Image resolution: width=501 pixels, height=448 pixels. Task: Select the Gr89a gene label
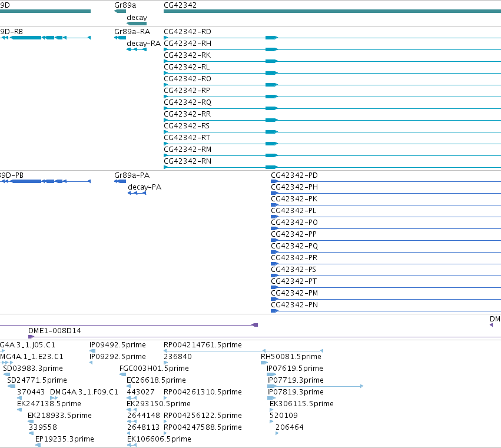pos(125,5)
